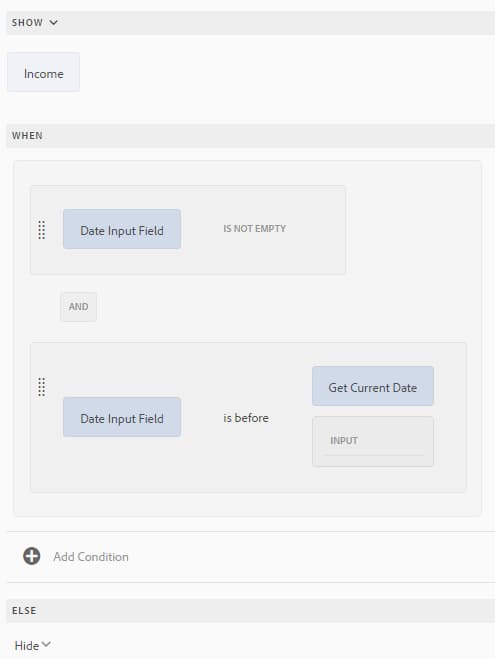495x659 pixels.
Task: Click Date Input Field in second condition
Action: tap(122, 417)
